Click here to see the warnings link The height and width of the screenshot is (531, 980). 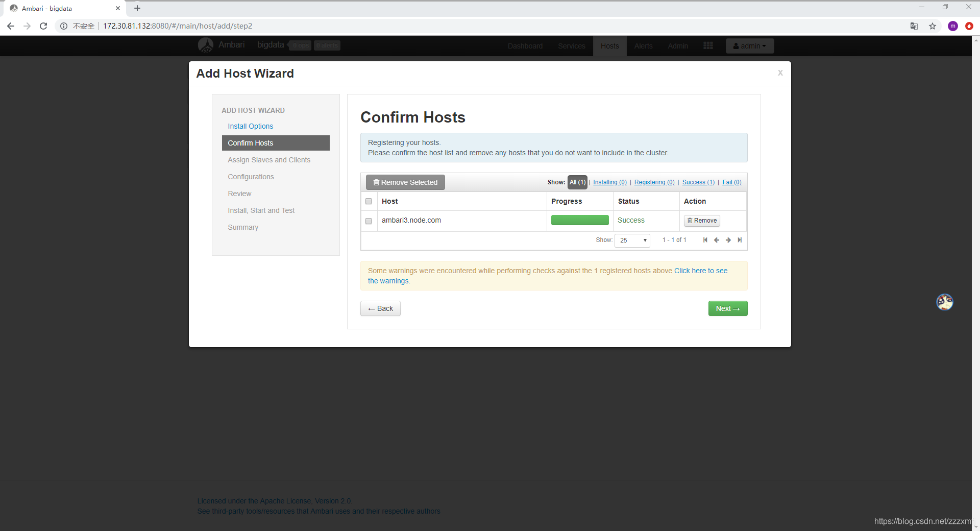pos(701,271)
